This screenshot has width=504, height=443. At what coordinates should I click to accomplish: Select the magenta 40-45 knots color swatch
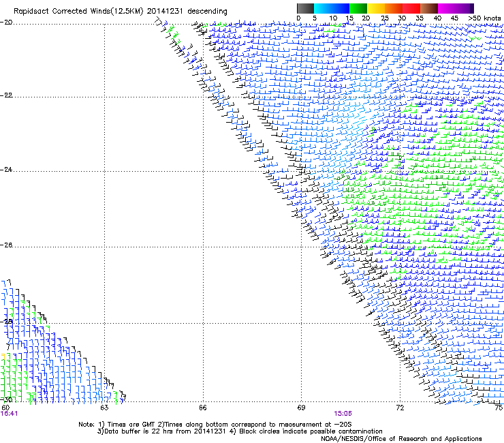tap(447, 8)
